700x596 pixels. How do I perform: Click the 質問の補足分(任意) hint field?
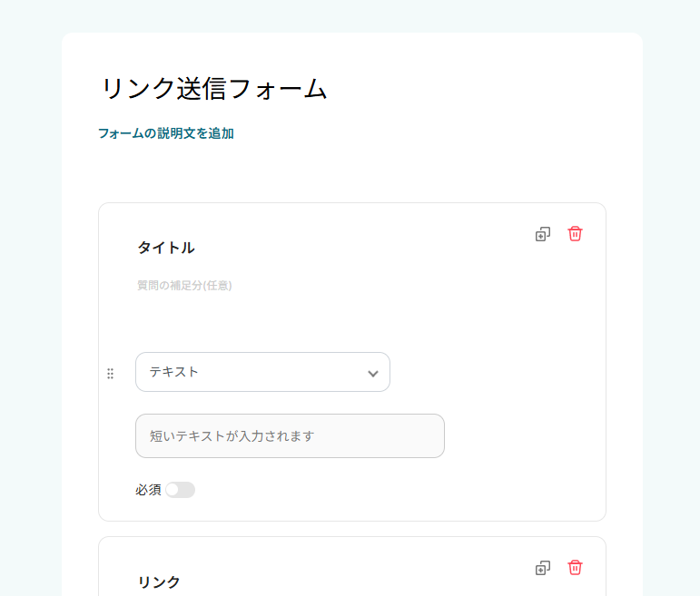[184, 285]
